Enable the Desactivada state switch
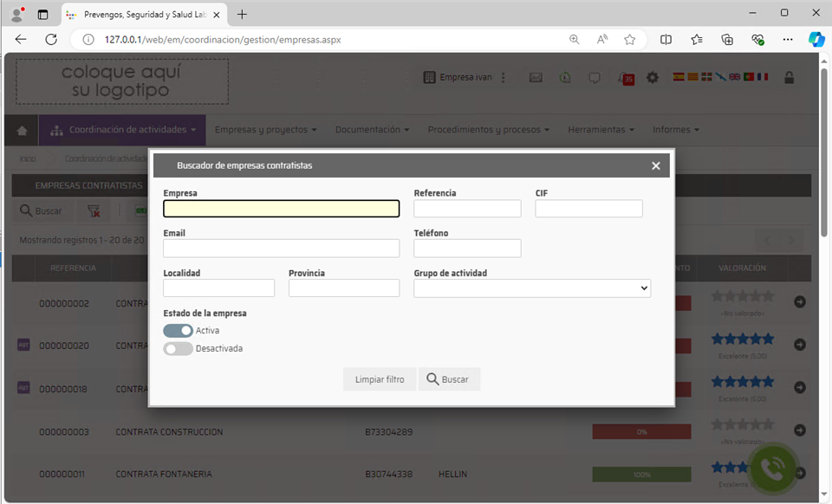Screen dimensions: 832x504 178,348
